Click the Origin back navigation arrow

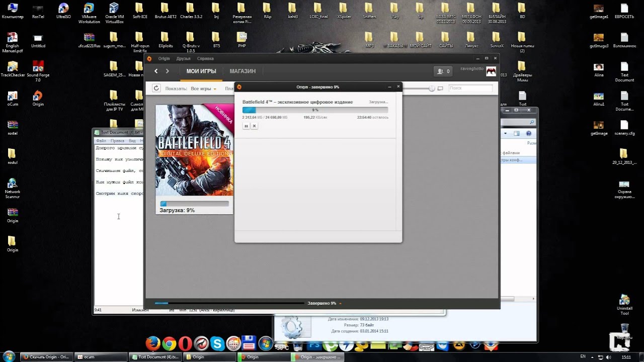pyautogui.click(x=156, y=71)
